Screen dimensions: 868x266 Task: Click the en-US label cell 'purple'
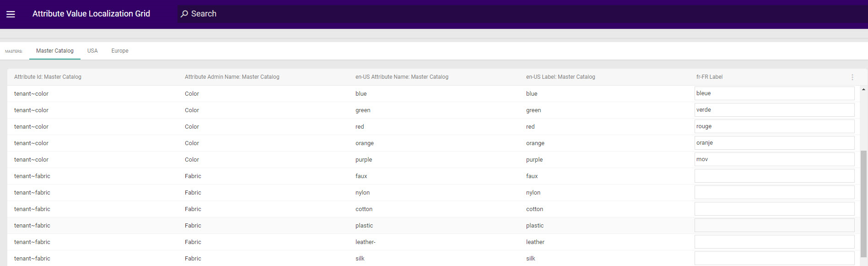[534, 159]
